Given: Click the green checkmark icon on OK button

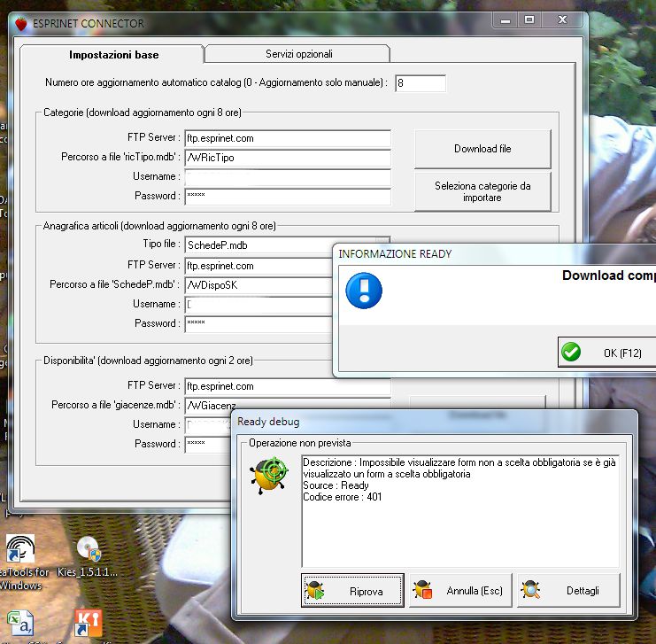Looking at the screenshot, I should (x=571, y=352).
